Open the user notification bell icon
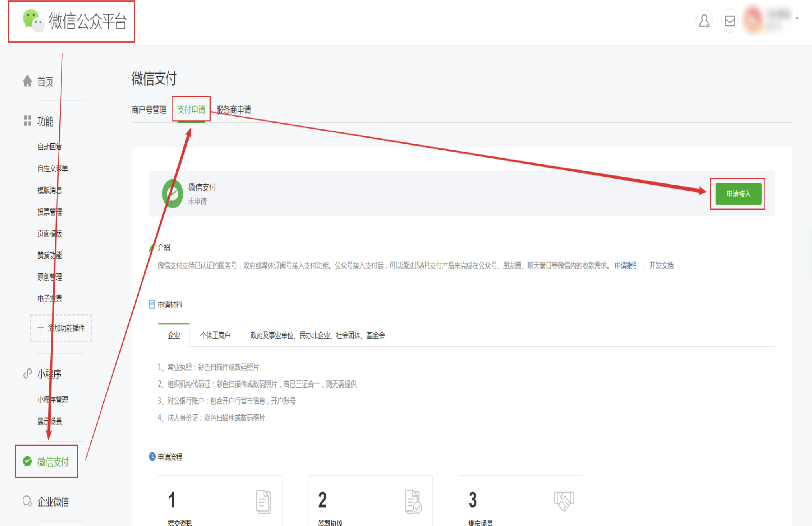812x526 pixels. pos(704,21)
